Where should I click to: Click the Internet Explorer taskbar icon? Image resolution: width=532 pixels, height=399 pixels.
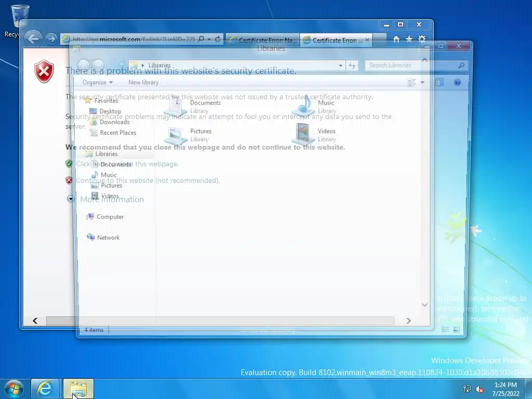pyautogui.click(x=45, y=389)
